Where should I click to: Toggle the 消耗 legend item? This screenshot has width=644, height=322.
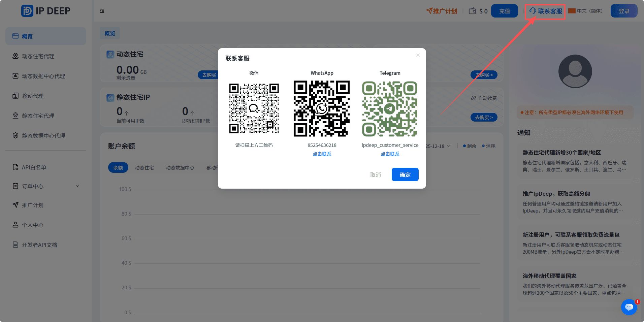tap(488, 146)
